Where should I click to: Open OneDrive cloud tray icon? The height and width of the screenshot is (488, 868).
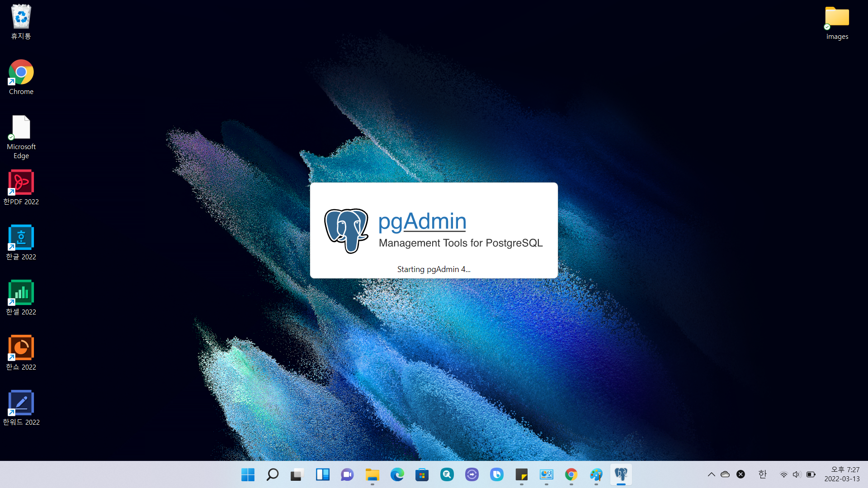click(x=725, y=474)
